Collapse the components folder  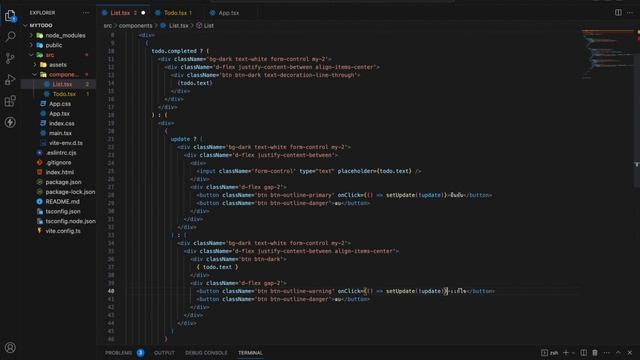[58, 75]
